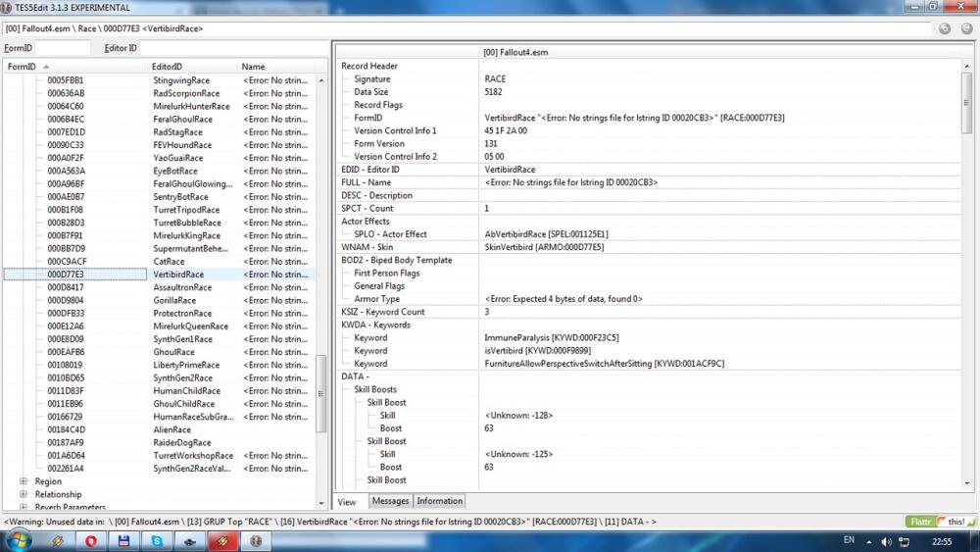Image resolution: width=980 pixels, height=552 pixels.
Task: Switch to the Information tab
Action: (439, 501)
